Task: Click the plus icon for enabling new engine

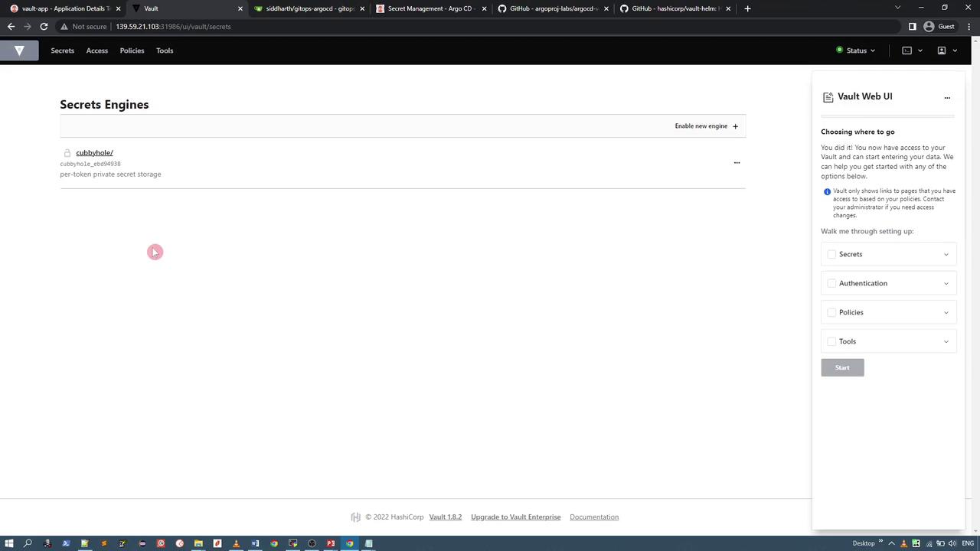Action: point(735,126)
